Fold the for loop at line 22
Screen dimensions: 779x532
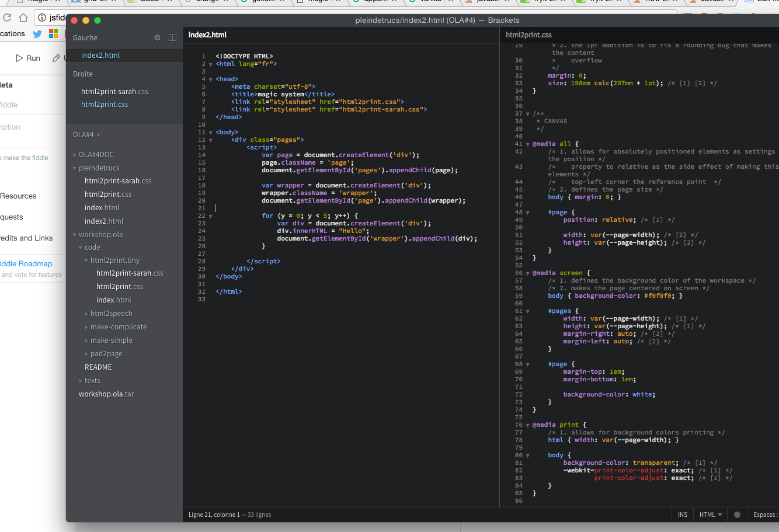211,216
